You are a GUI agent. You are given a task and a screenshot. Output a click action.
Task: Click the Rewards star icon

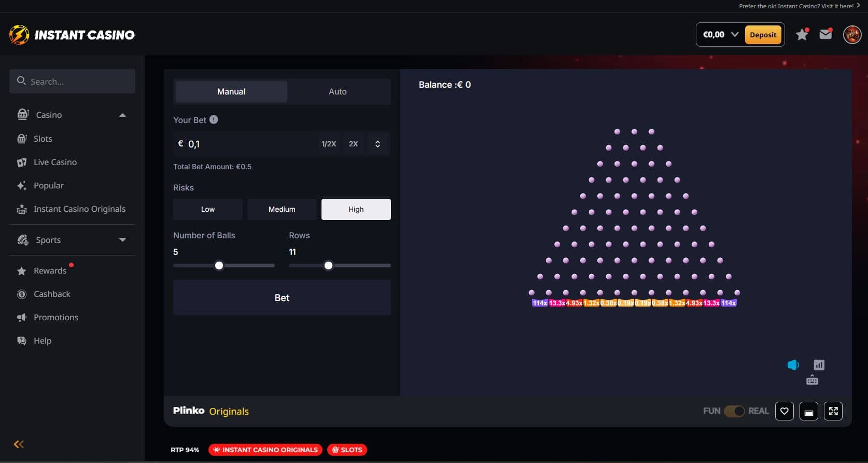click(22, 271)
